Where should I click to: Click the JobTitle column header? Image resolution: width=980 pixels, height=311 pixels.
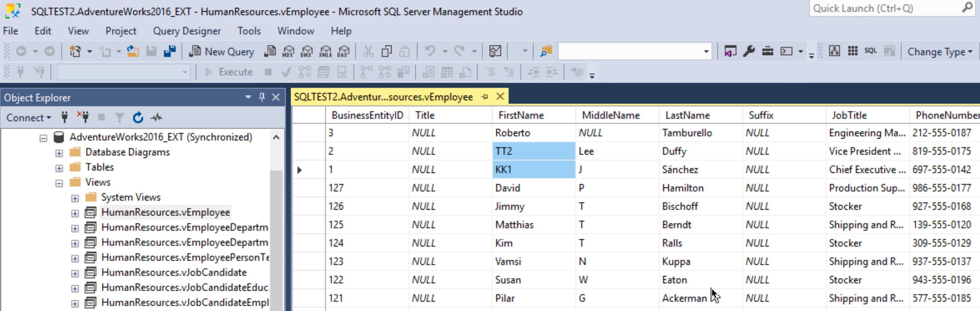click(x=867, y=115)
